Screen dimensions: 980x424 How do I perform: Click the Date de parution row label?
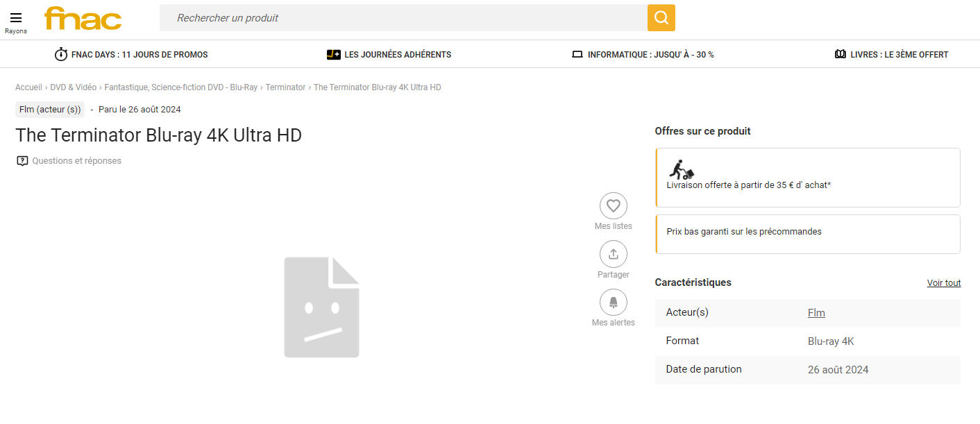pyautogui.click(x=704, y=369)
